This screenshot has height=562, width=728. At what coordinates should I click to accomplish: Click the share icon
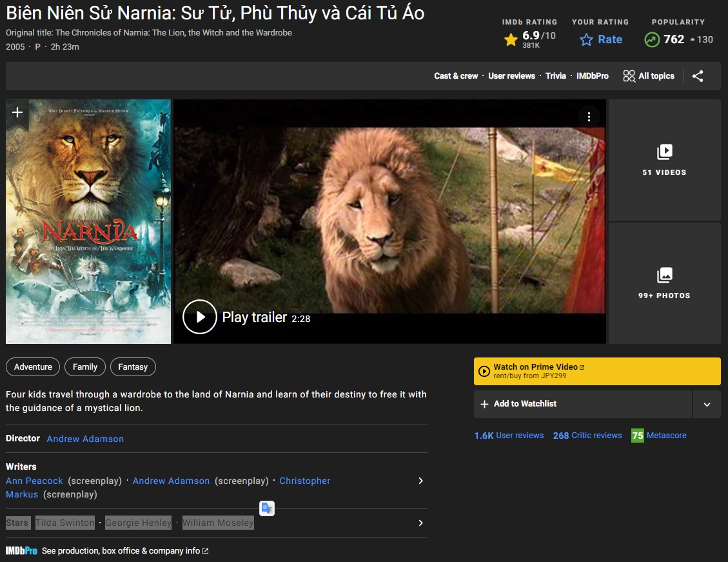point(697,76)
